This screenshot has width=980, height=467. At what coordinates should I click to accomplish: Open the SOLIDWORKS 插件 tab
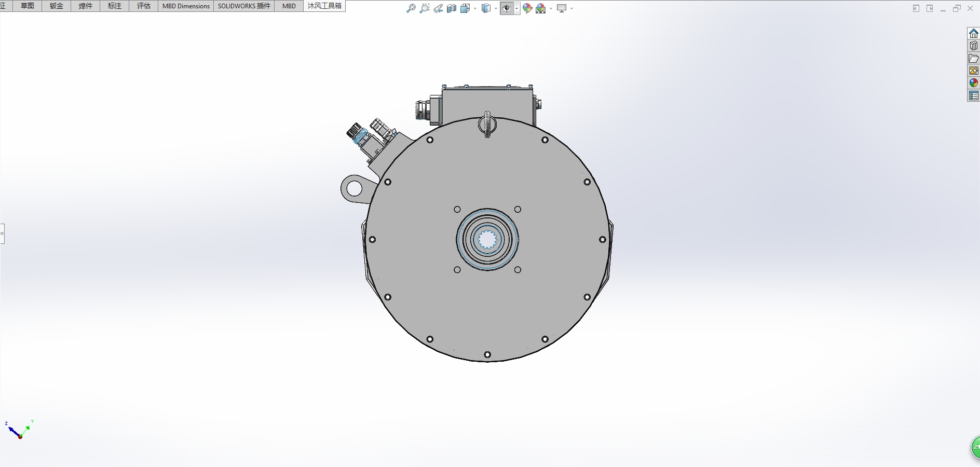tap(244, 6)
